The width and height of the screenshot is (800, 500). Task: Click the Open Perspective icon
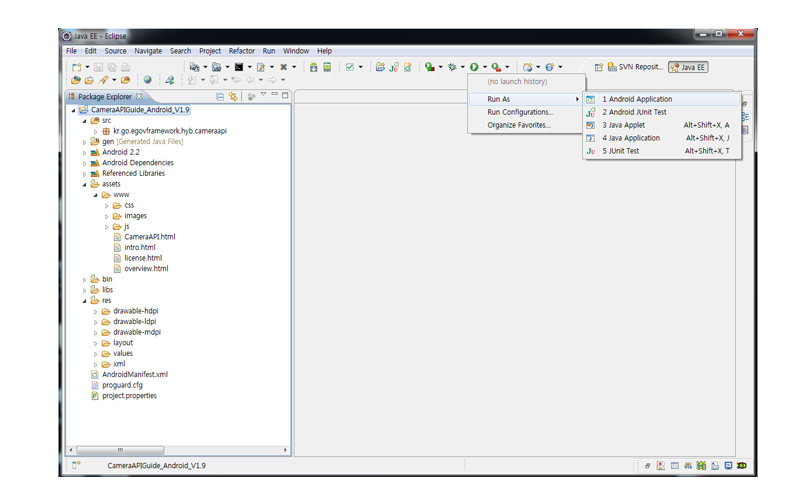pos(598,67)
